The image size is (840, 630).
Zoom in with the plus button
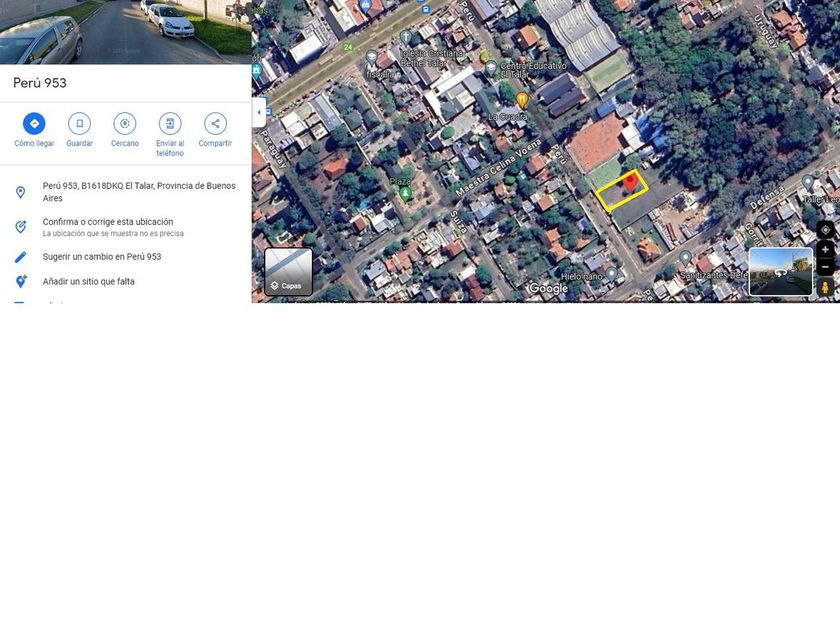[x=825, y=250]
